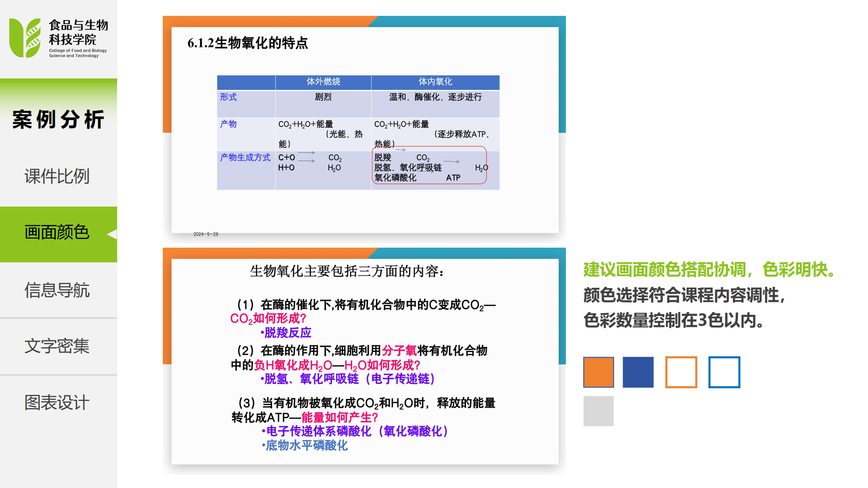The image size is (868, 488).
Task: Pick the orange outlined white swatch
Action: [681, 372]
